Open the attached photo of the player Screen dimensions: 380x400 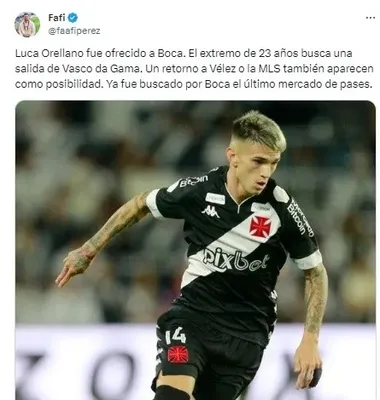(x=195, y=250)
